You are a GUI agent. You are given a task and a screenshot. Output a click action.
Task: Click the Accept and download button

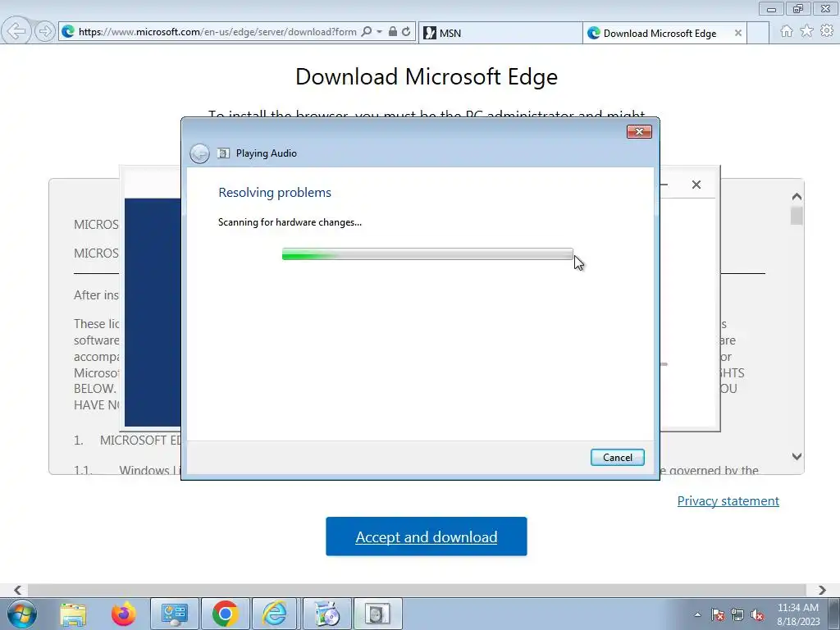click(x=427, y=536)
